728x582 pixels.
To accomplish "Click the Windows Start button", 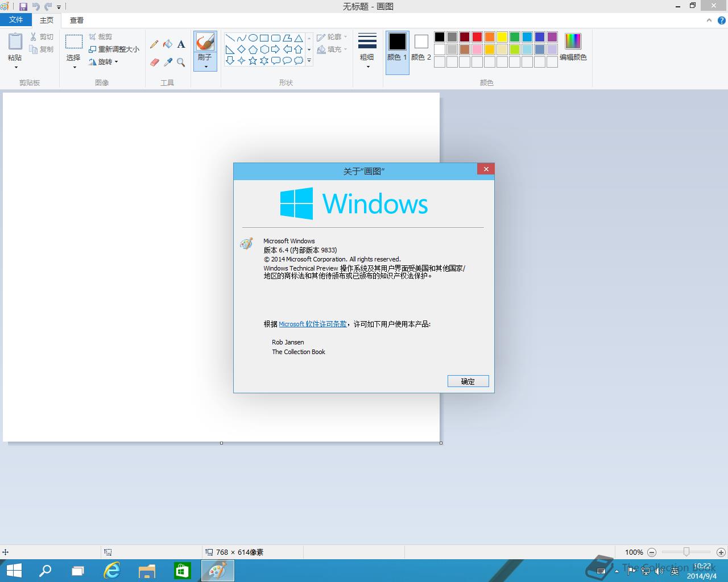I will click(14, 571).
